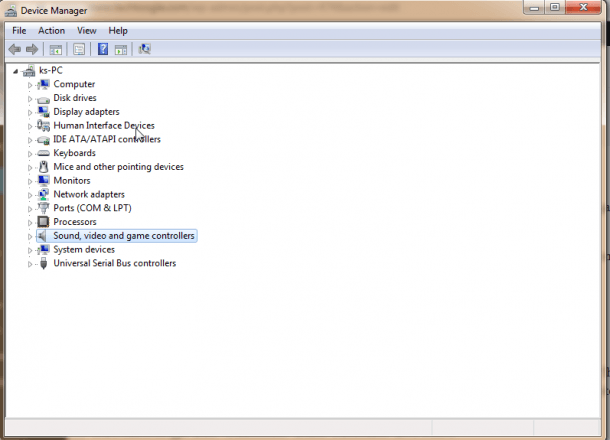Expand the Monitors node
The height and width of the screenshot is (440, 610).
[30, 181]
